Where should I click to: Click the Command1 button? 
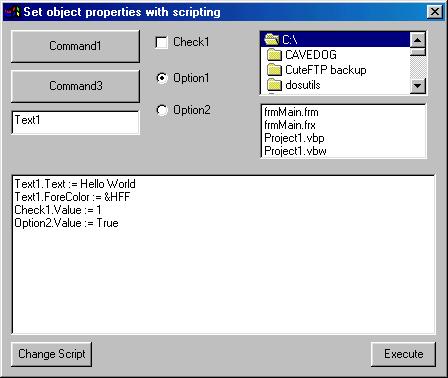tap(75, 46)
